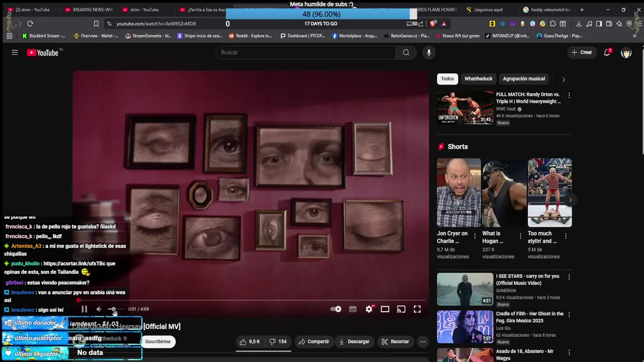Dislike the video showing 154
This screenshot has height=362, width=644.
(278, 341)
